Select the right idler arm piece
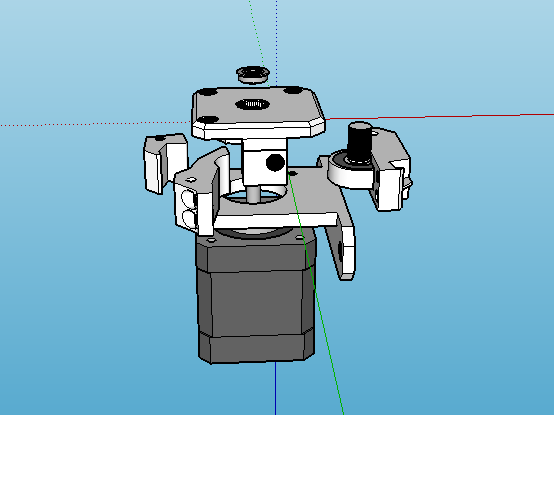The width and height of the screenshot is (554, 485). pos(390,170)
